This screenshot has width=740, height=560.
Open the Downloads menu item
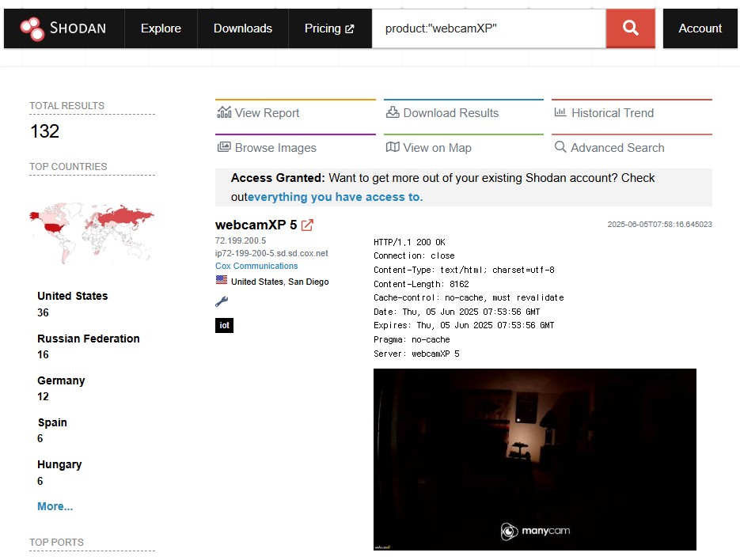click(243, 28)
